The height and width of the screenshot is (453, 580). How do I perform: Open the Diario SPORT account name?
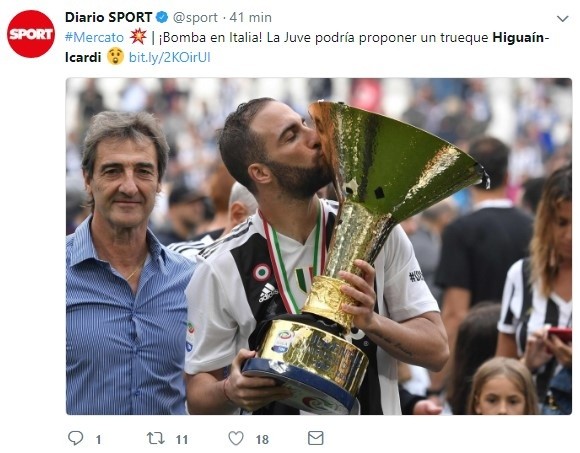click(x=108, y=17)
